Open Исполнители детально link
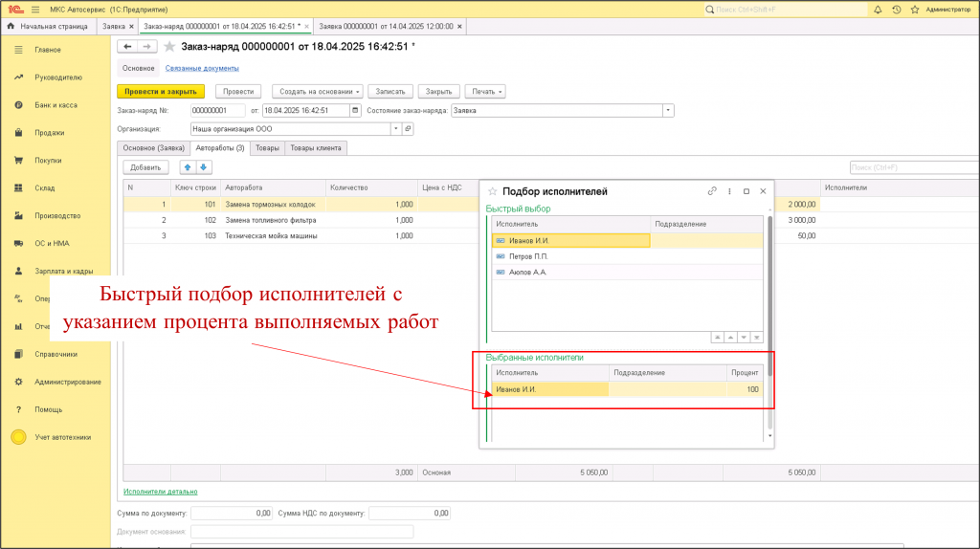The image size is (980, 549). (160, 492)
